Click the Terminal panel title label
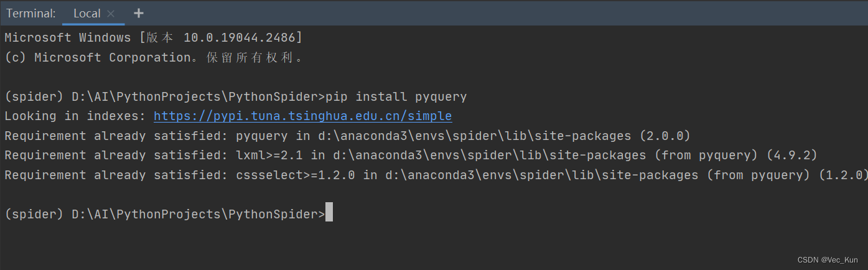Image resolution: width=868 pixels, height=270 pixels. pyautogui.click(x=30, y=13)
